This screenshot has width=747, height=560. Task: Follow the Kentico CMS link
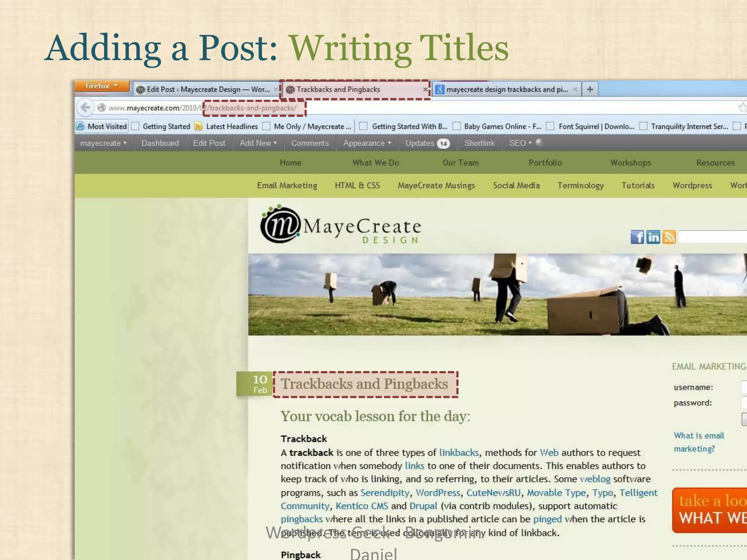(x=362, y=506)
